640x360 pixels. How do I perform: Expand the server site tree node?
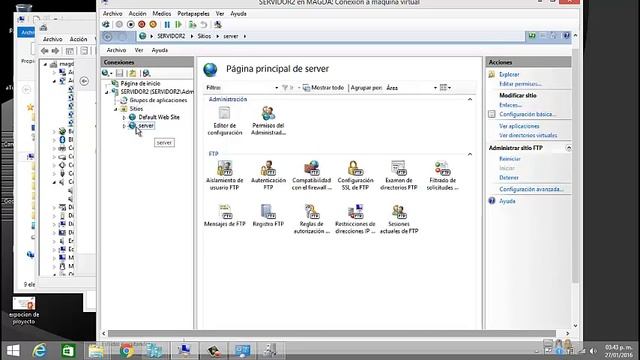124,126
